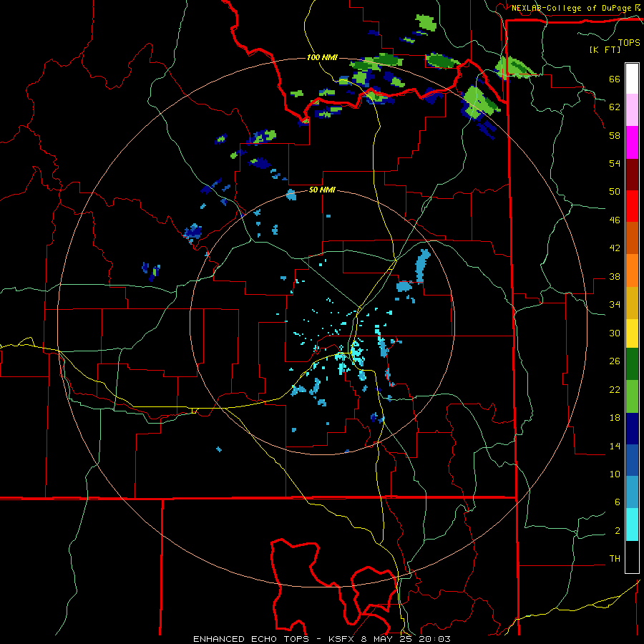Click legend value '26'
The image size is (644, 644).
click(x=615, y=361)
